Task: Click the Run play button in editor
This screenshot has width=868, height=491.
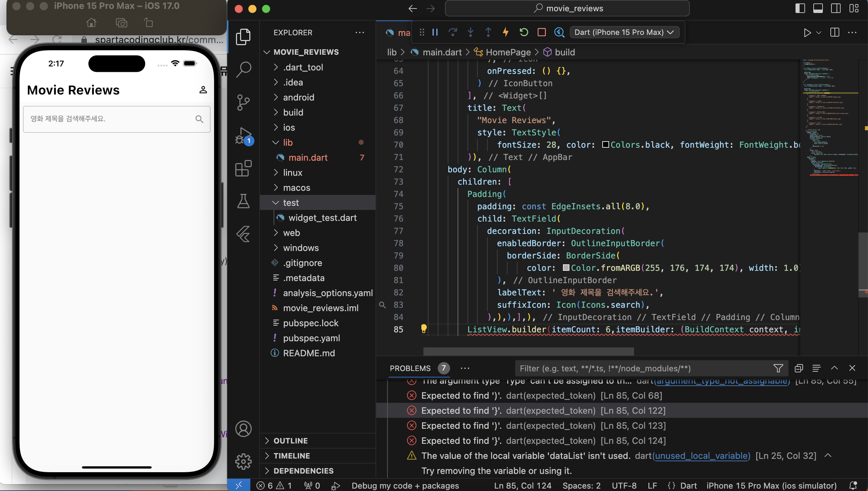Action: pos(807,32)
